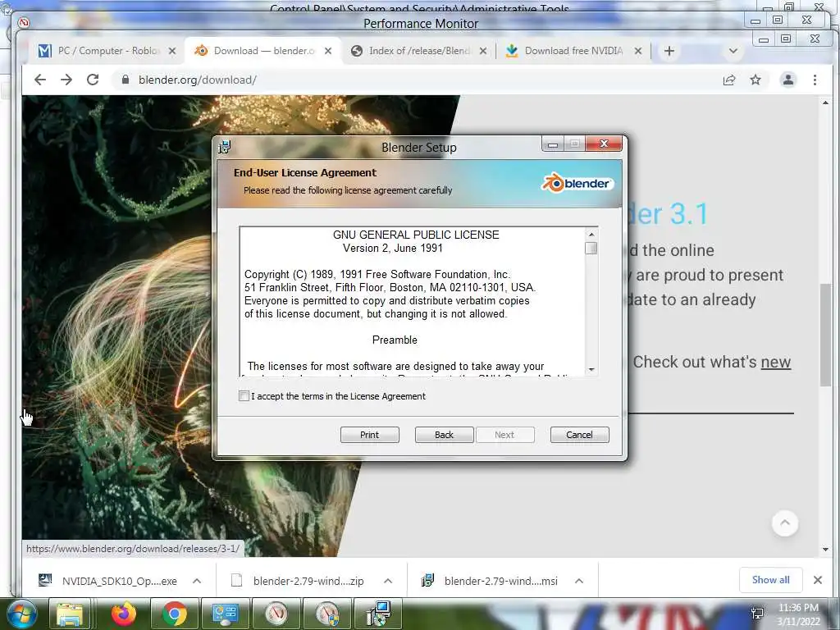
Task: Expand blender-2.79 zip download options chevron
Action: pos(388,581)
